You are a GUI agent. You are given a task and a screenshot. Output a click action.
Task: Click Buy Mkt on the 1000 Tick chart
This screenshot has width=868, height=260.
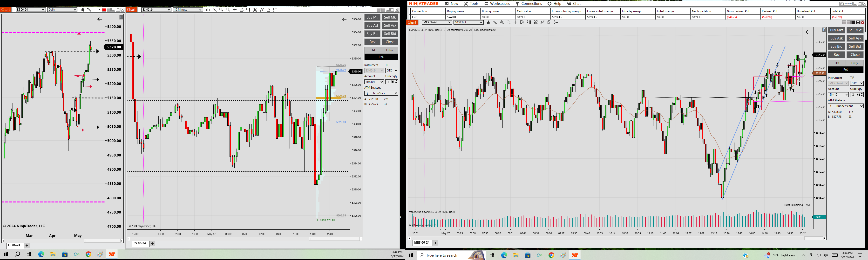coord(836,30)
